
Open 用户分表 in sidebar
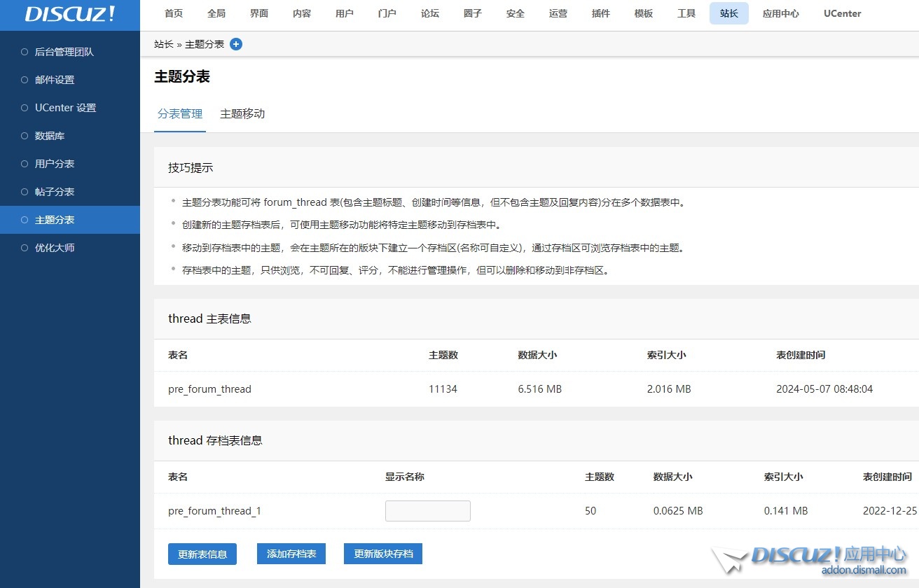pyautogui.click(x=70, y=164)
